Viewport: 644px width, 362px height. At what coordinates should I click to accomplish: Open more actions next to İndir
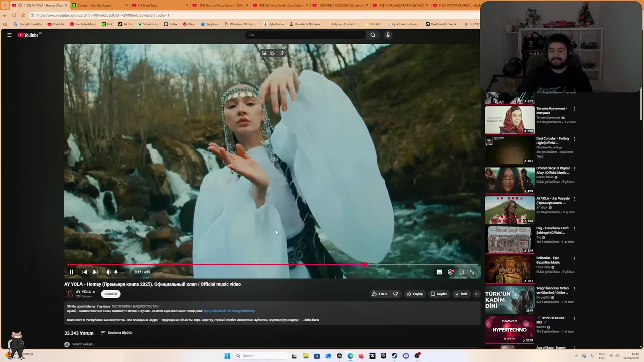477,294
